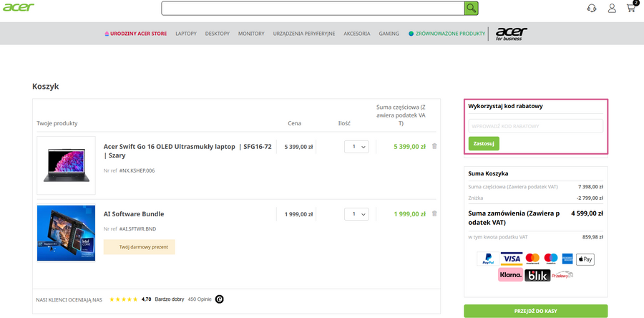Expand quantity dropdown for AI Software Bundle
This screenshot has height=318, width=644.
(x=356, y=214)
